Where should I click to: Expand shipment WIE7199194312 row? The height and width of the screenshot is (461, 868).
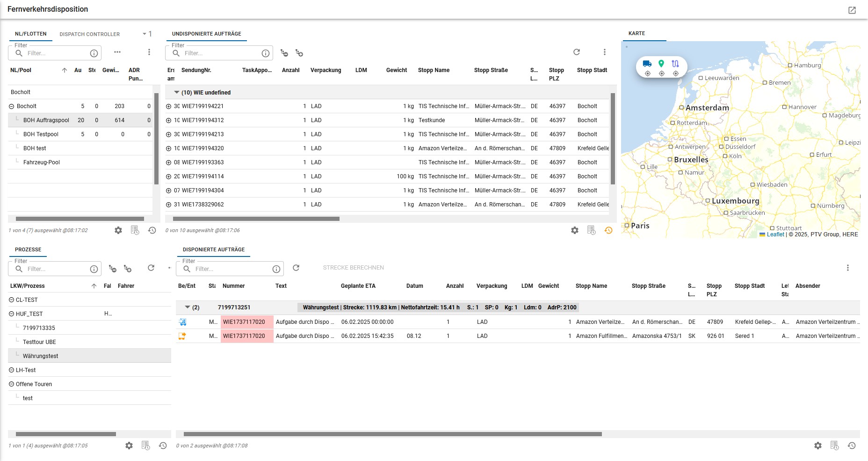[x=169, y=120]
